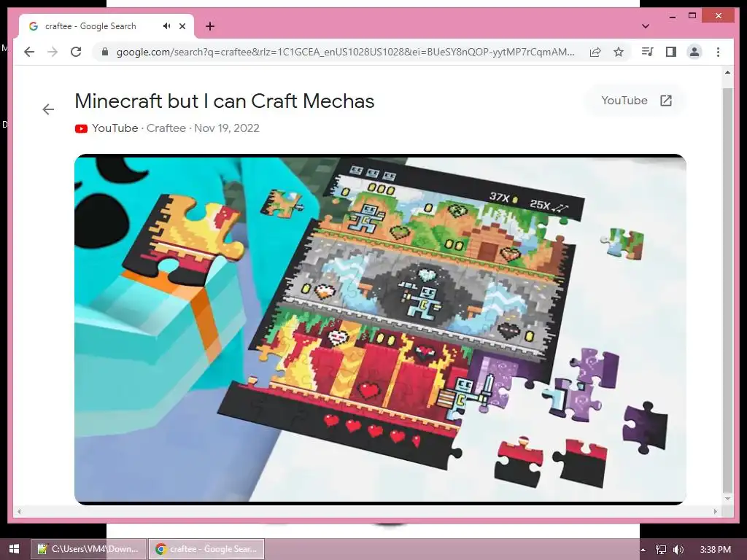Go back using Chrome's back arrow
The width and height of the screenshot is (747, 560).
click(x=29, y=52)
